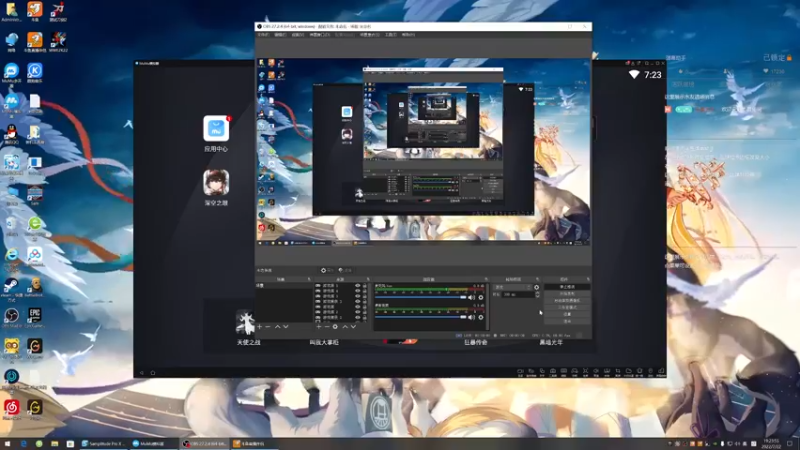This screenshot has width=800, height=450.
Task: Move source up in OBS sources toolbar
Action: 345,327
